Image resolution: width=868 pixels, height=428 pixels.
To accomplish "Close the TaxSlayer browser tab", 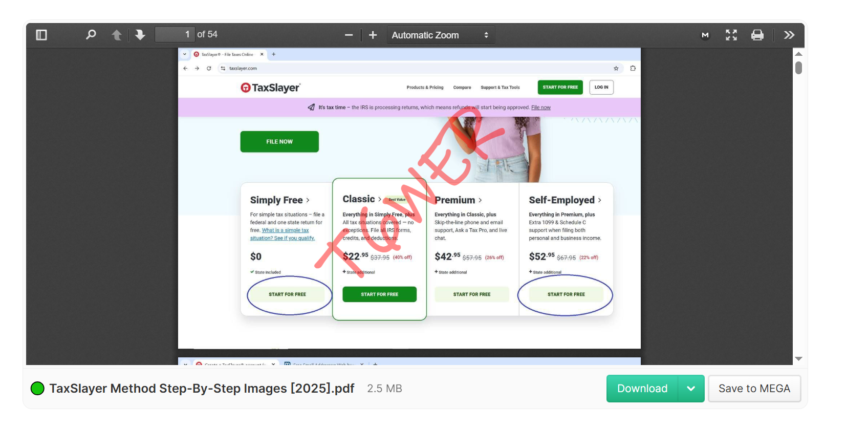I will 262,54.
